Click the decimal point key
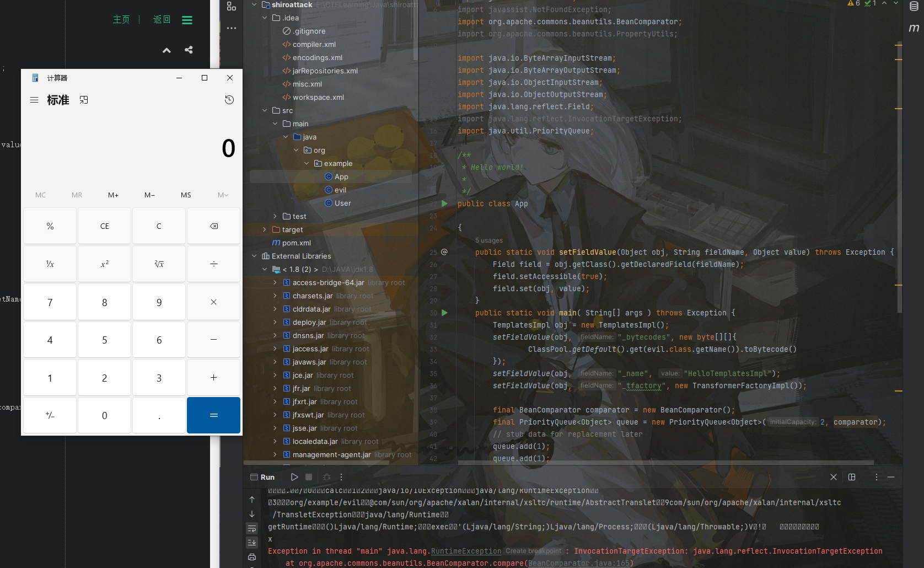924x568 pixels. 159,415
